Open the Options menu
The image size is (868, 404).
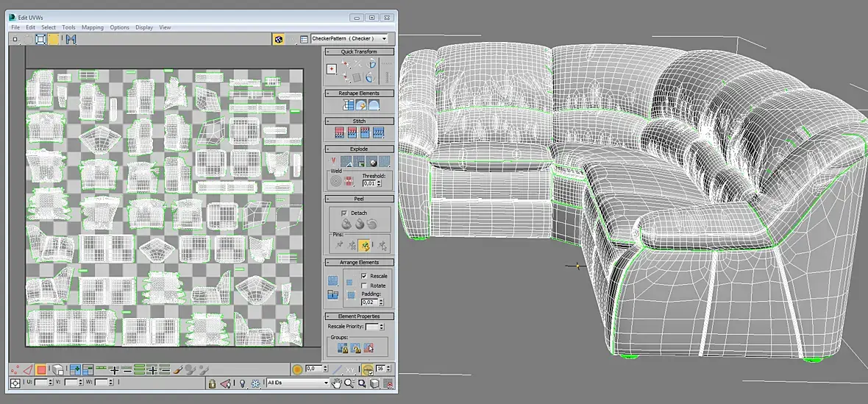pyautogui.click(x=120, y=27)
